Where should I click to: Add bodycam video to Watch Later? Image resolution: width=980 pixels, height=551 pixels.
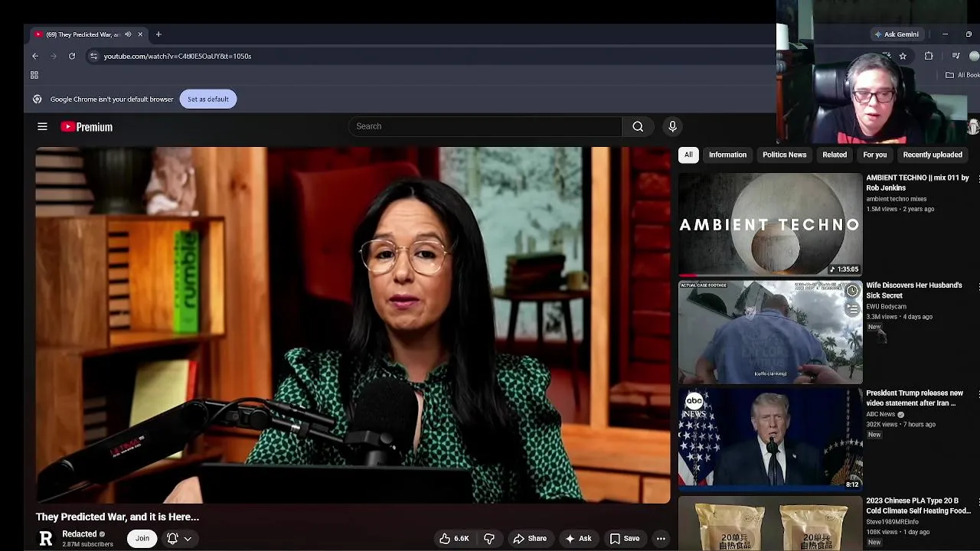852,292
